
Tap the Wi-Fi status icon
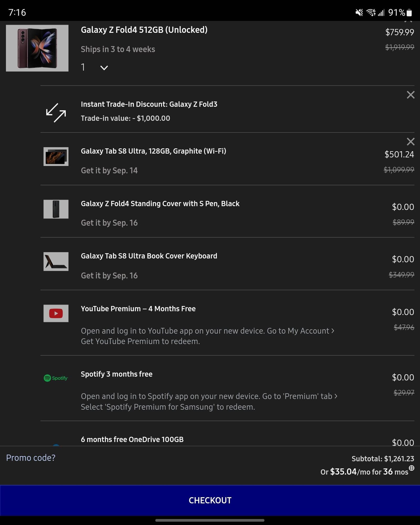click(371, 12)
